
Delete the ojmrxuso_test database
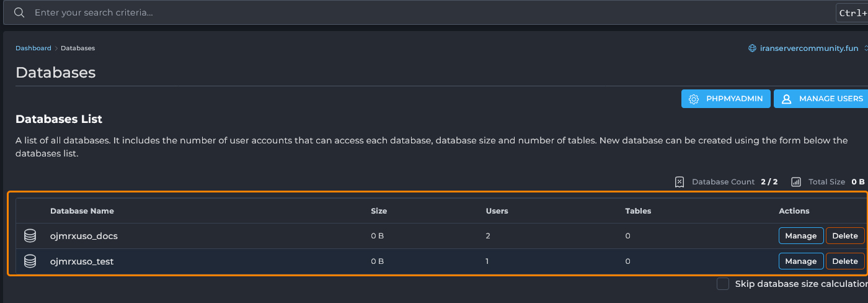pos(844,261)
